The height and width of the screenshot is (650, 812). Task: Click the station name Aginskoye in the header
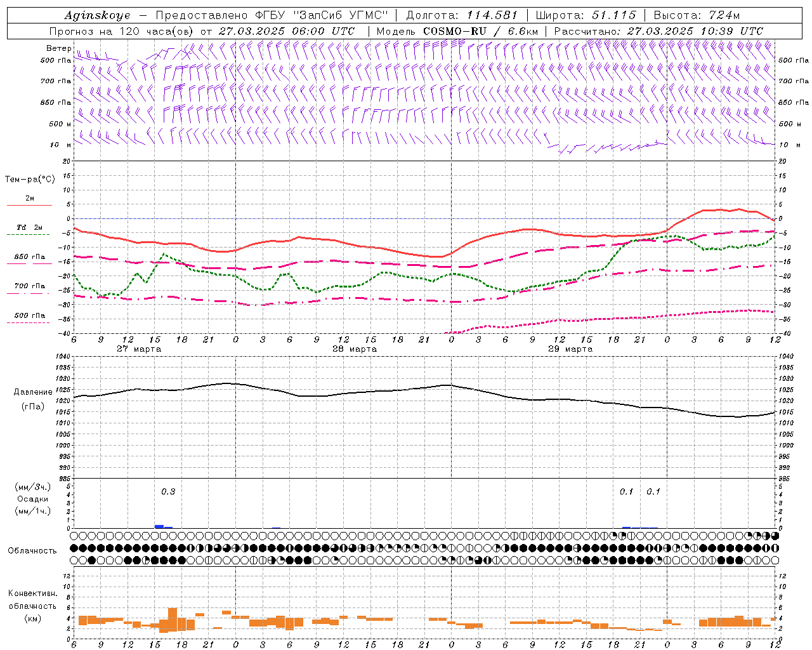pos(97,15)
